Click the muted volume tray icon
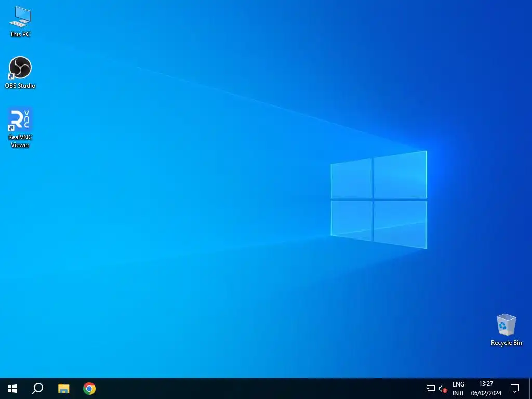Image resolution: width=532 pixels, height=399 pixels. (x=443, y=389)
